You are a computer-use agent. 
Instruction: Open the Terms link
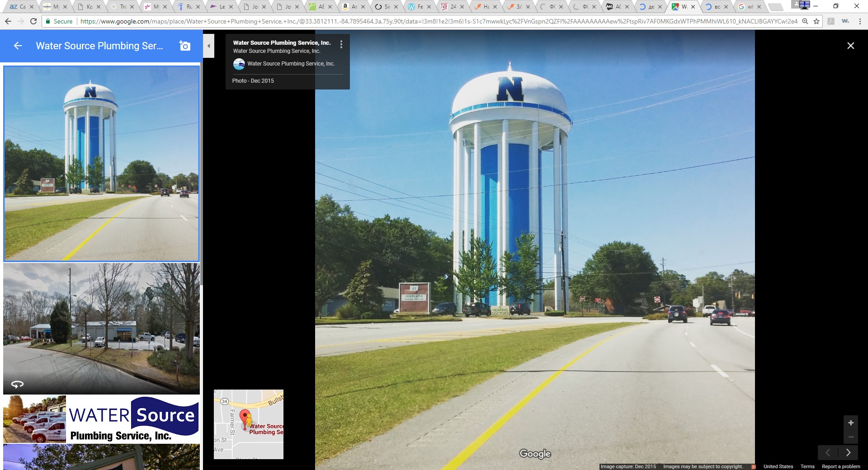point(807,466)
